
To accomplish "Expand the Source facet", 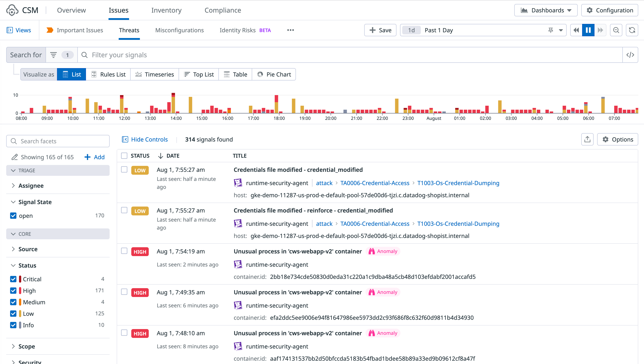I will tap(28, 249).
